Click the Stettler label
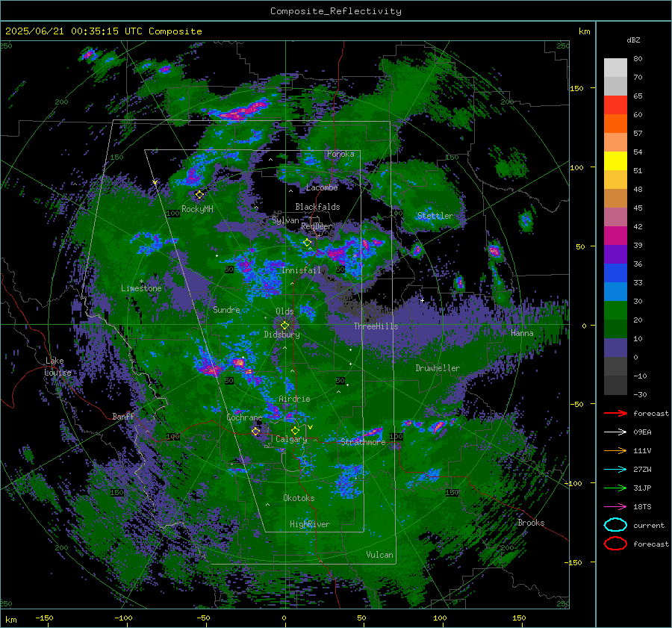Viewport: 672px width, 628px height. (x=435, y=216)
